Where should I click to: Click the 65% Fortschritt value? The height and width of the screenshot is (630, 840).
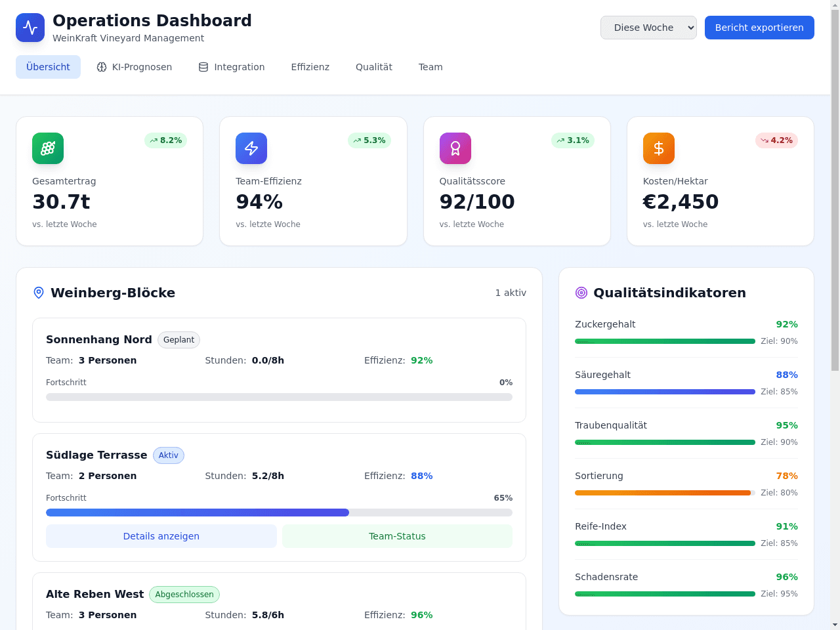[x=503, y=498]
